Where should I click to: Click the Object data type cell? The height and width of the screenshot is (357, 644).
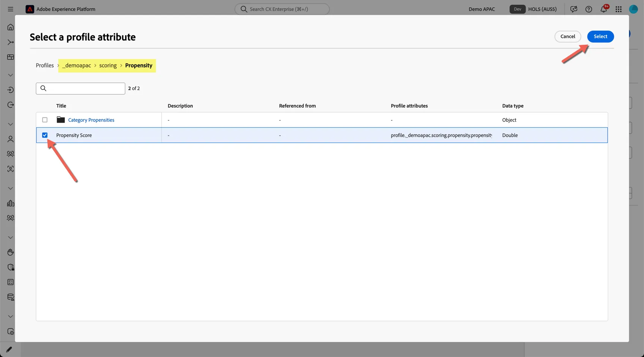[509, 120]
